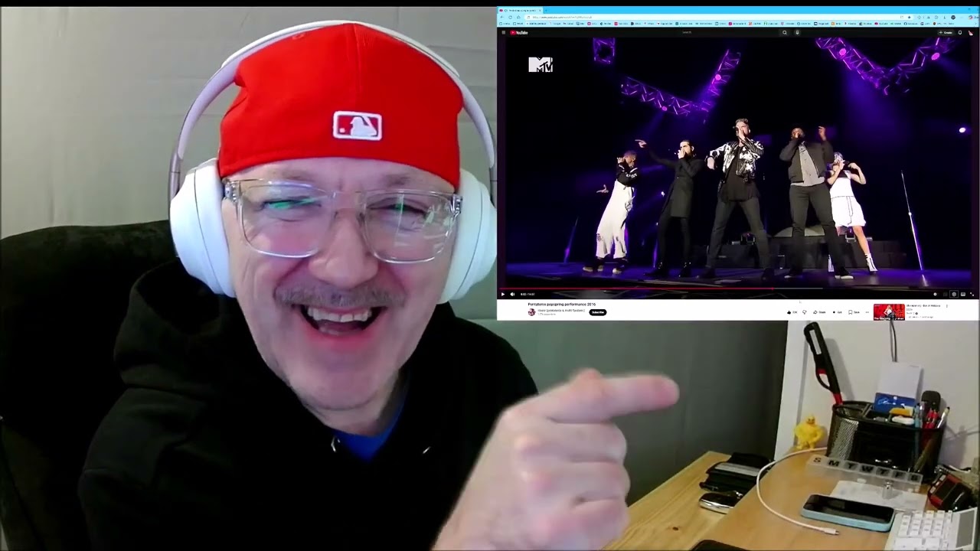Click the YouTube Create button
Viewport: 980px width, 551px height.
pos(947,32)
